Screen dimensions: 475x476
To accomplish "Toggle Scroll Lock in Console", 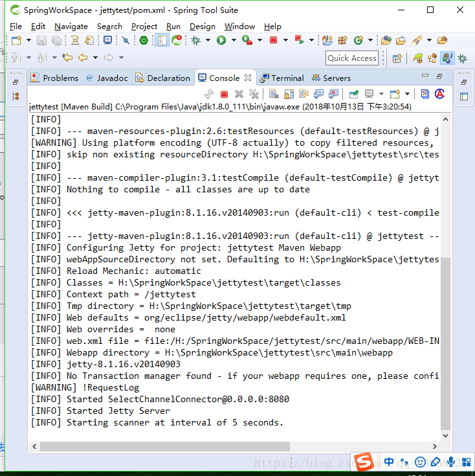I will point(289,95).
